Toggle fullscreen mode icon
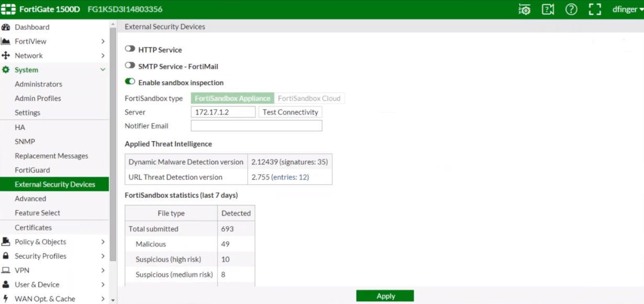The width and height of the screenshot is (644, 304). click(595, 9)
